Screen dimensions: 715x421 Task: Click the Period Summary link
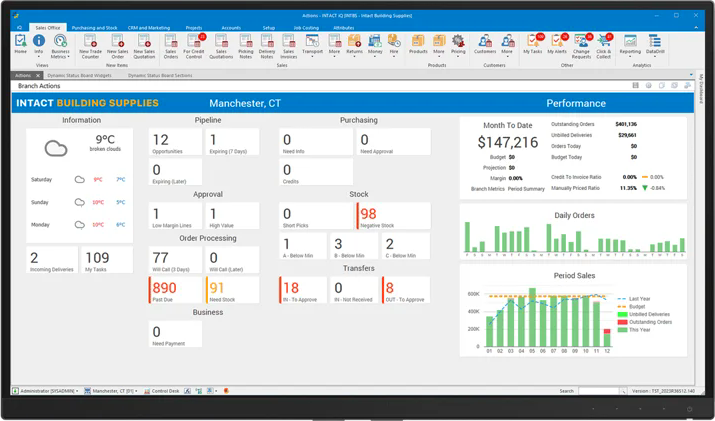pyautogui.click(x=526, y=189)
